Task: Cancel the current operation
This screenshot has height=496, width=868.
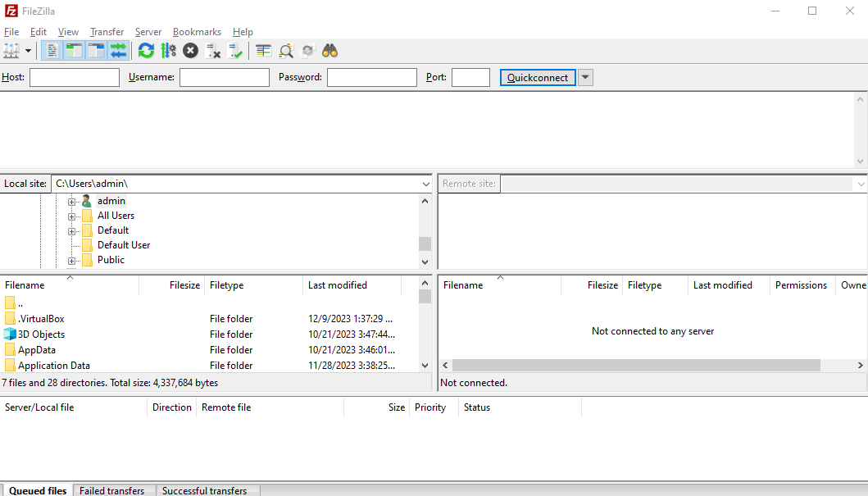Action: pyautogui.click(x=190, y=51)
